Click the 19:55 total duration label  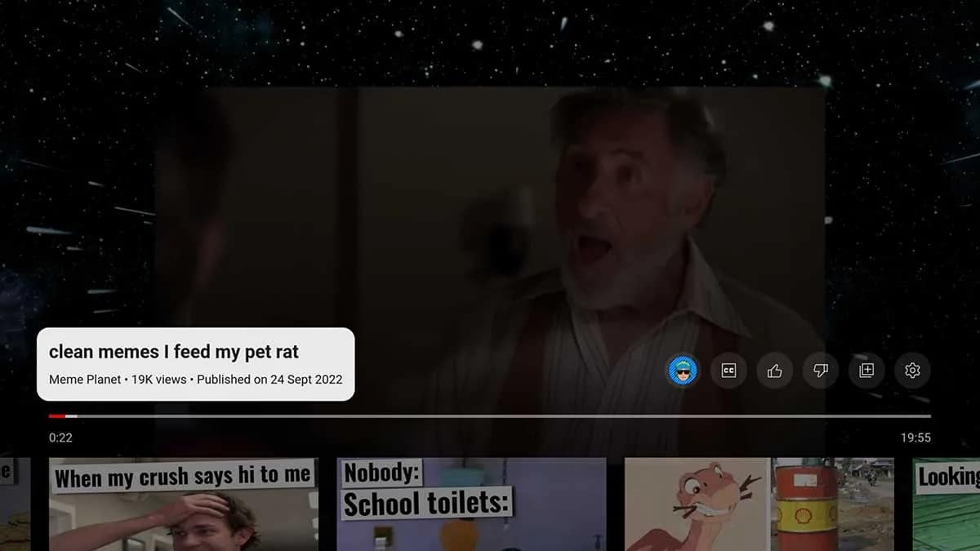pos(915,438)
